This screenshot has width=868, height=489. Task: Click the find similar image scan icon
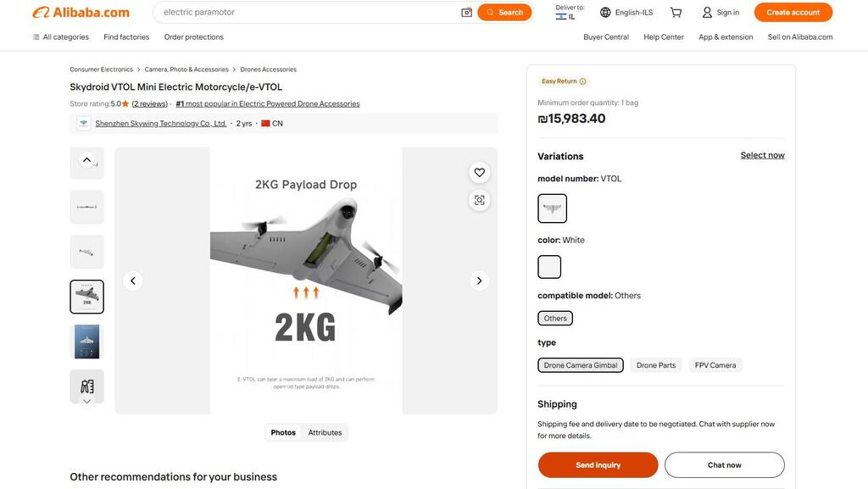[x=480, y=200]
